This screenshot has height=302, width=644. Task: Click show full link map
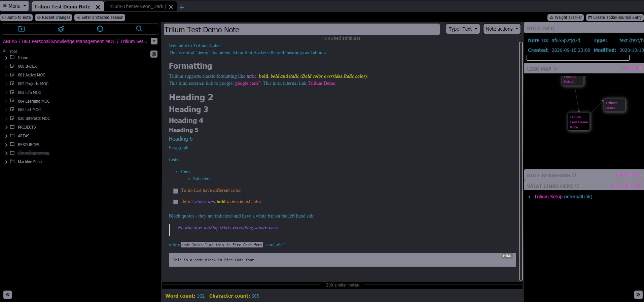click(632, 68)
